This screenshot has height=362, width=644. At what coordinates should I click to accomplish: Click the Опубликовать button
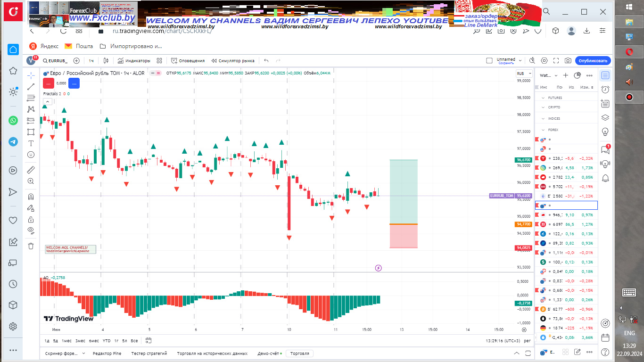click(593, 61)
